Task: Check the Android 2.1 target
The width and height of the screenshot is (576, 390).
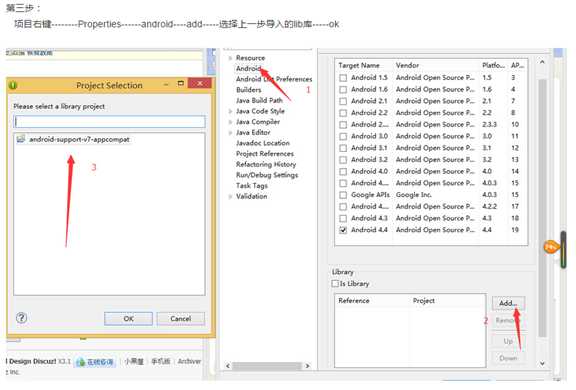Action: click(343, 101)
